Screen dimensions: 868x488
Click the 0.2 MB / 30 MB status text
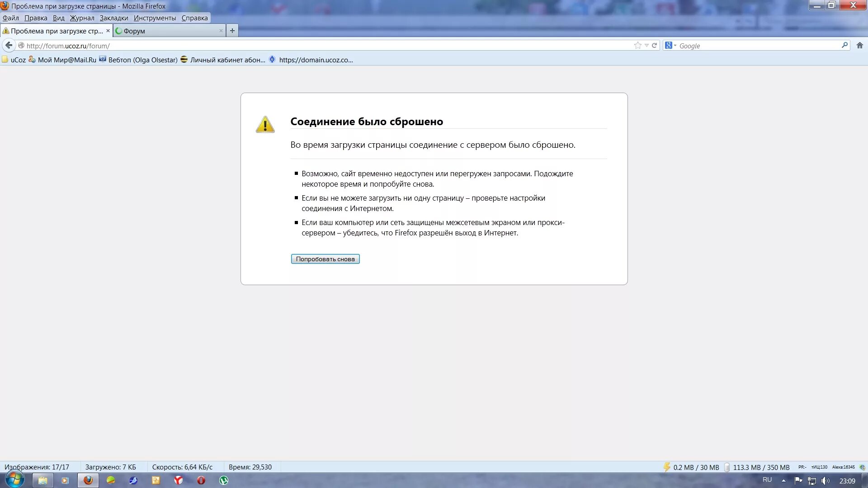coord(696,467)
